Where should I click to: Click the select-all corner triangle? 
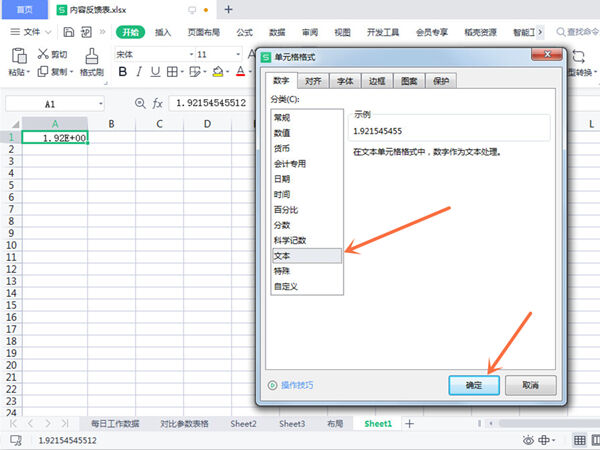[x=15, y=124]
